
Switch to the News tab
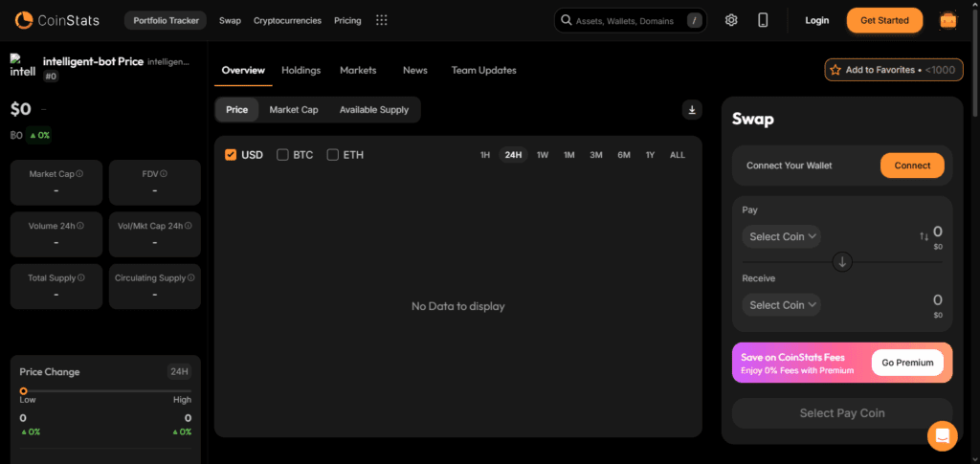point(415,71)
